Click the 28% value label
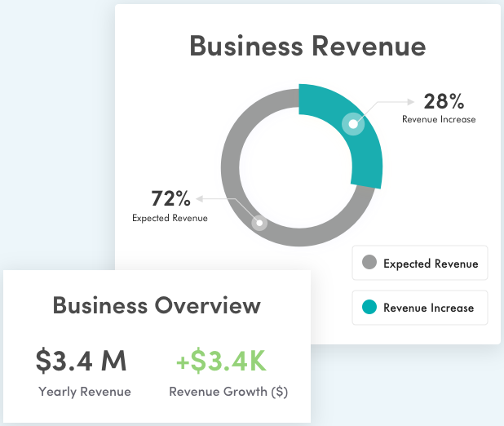This screenshot has height=426, width=504. point(444,101)
